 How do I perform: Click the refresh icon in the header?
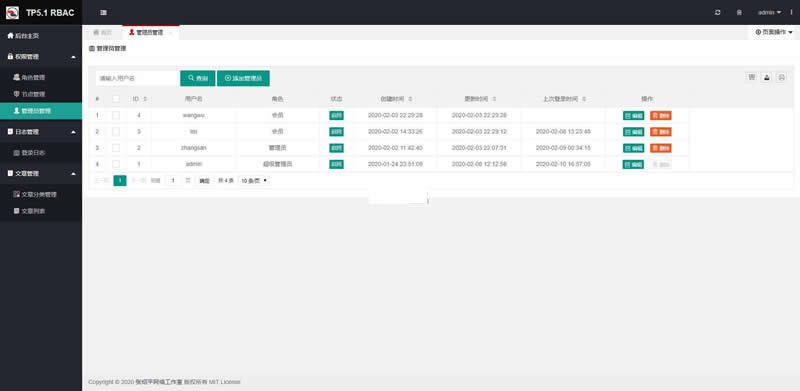718,12
